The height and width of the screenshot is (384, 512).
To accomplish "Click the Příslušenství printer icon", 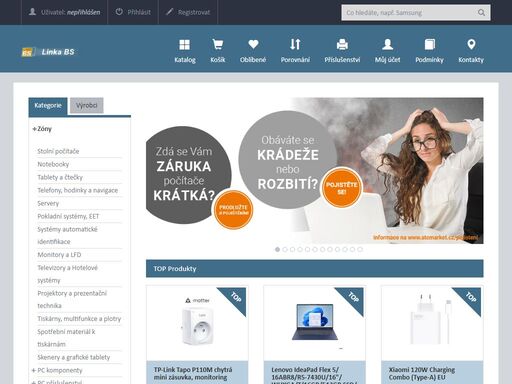I will tap(342, 44).
